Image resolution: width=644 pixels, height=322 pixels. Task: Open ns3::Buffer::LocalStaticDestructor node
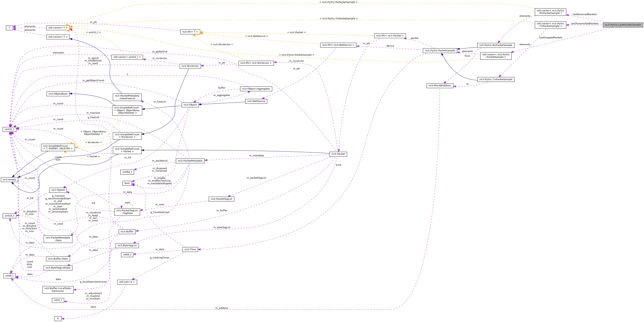pos(58,290)
